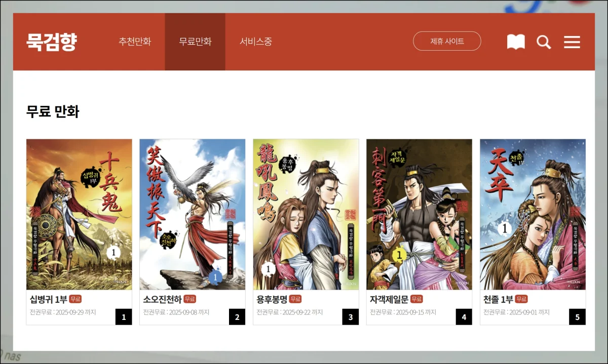Click the search magnifier icon

(x=544, y=42)
